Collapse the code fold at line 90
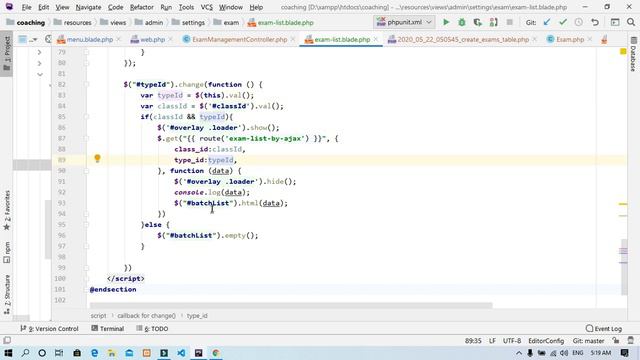This screenshot has height=360, width=640. coord(86,171)
